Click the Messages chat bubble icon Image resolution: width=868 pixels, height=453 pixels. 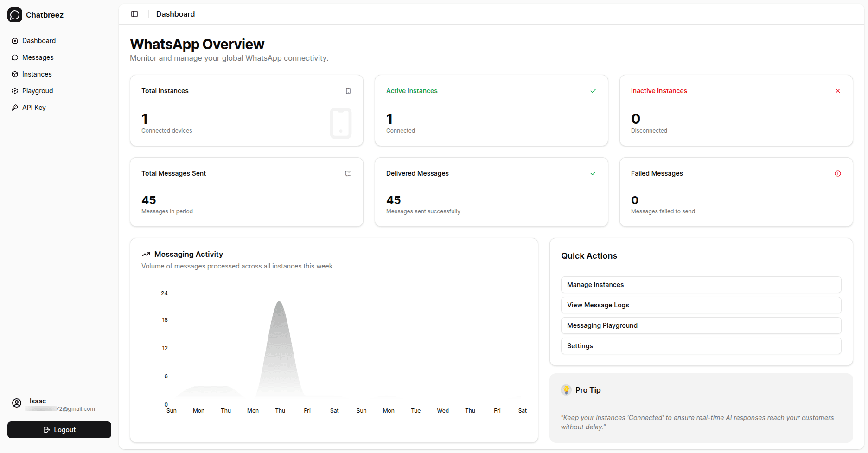[x=15, y=57]
